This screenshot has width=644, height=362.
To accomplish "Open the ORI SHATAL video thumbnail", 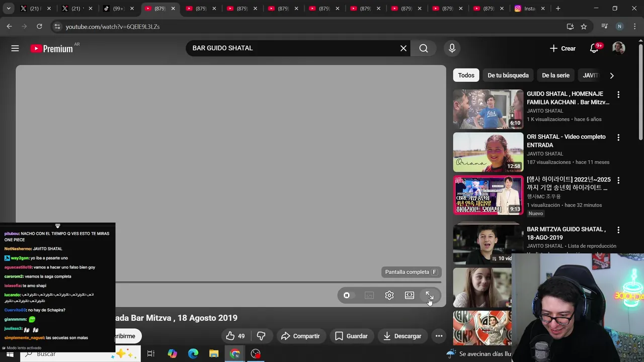I will (488, 152).
